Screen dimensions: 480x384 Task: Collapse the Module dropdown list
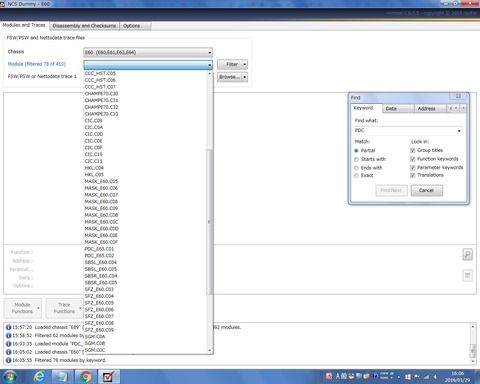[210, 65]
